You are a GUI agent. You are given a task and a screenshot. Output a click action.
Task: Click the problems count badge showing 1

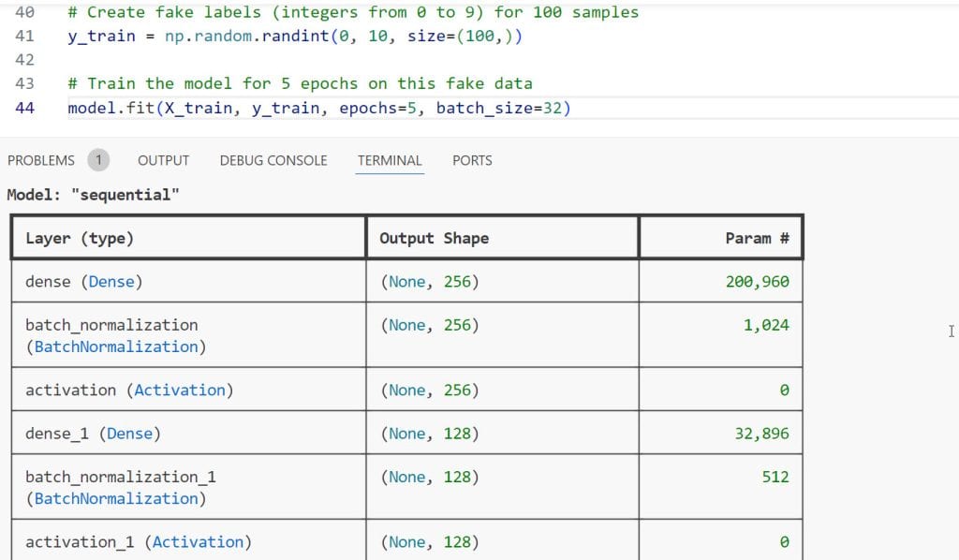click(x=98, y=160)
